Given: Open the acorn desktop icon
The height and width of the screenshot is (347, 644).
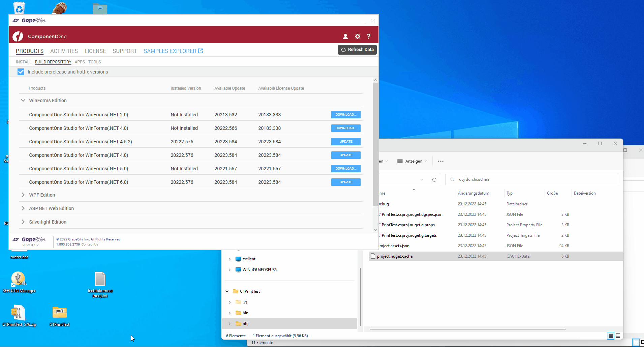Looking at the screenshot, I should coord(59,7).
